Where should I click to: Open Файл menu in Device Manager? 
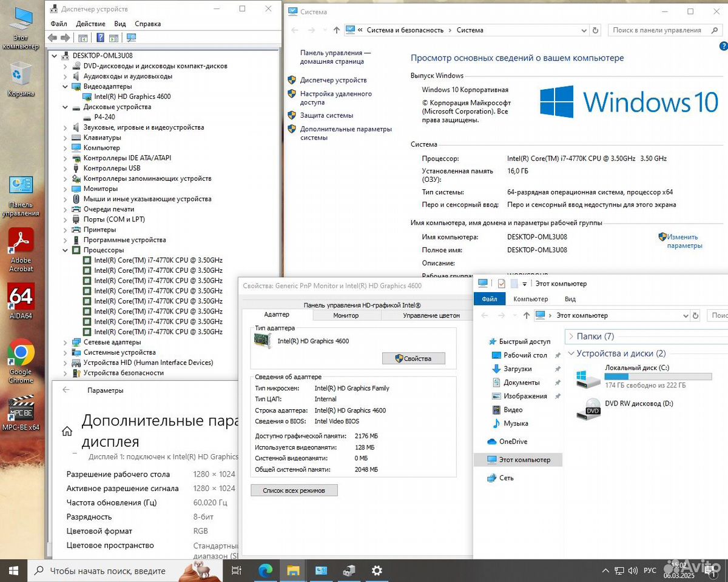click(x=59, y=24)
